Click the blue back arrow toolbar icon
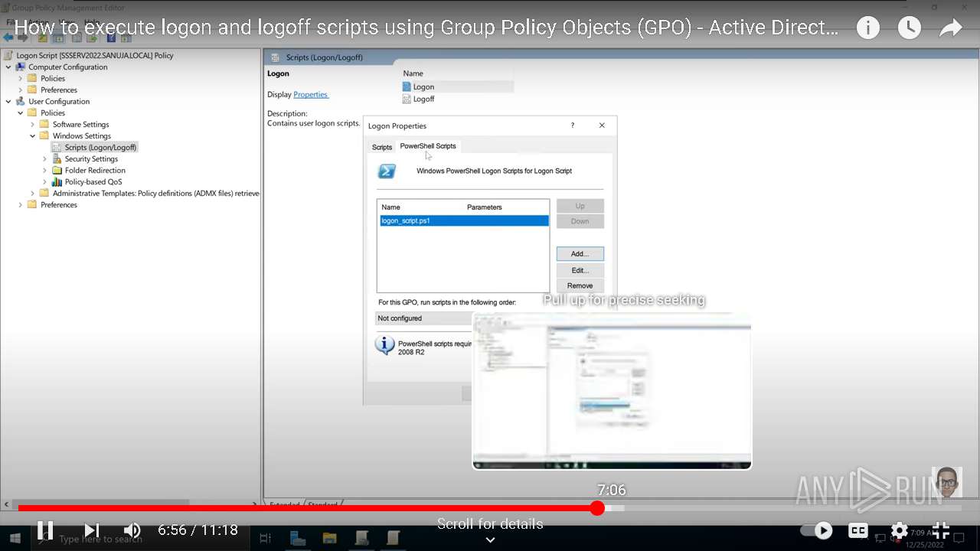Screen dimensions: 980x551 8,37
